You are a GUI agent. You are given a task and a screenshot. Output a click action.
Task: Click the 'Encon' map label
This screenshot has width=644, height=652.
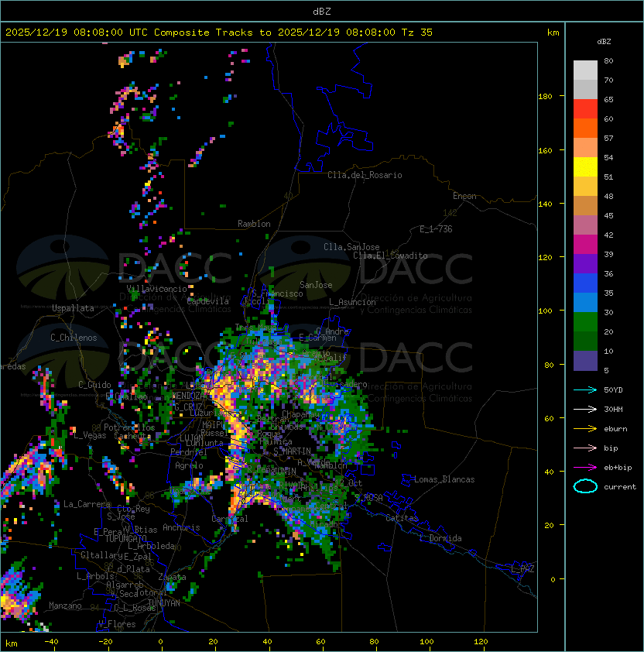tap(464, 196)
